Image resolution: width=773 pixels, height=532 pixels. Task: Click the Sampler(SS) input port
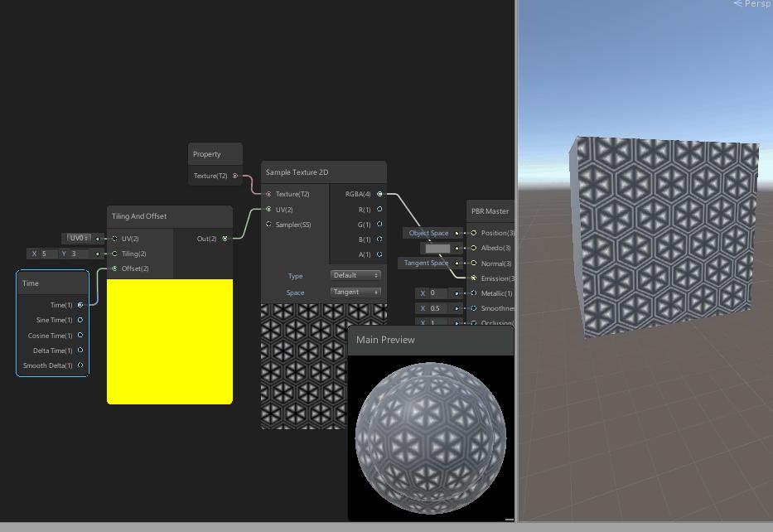(x=268, y=225)
